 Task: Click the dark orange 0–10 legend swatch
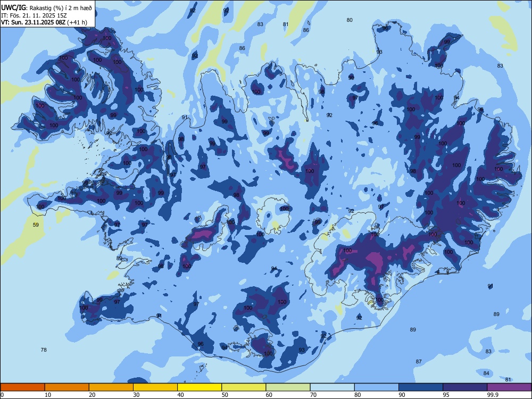[22, 387]
